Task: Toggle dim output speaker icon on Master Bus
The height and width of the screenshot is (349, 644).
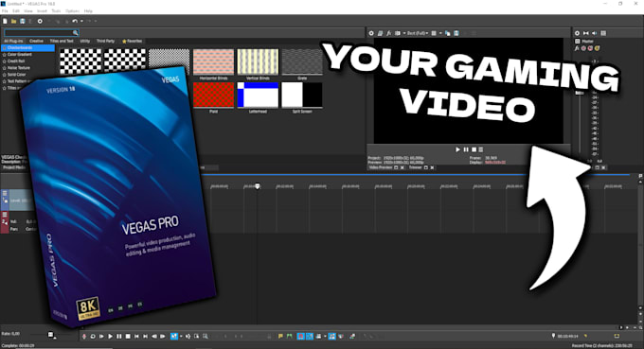Action: point(595,33)
